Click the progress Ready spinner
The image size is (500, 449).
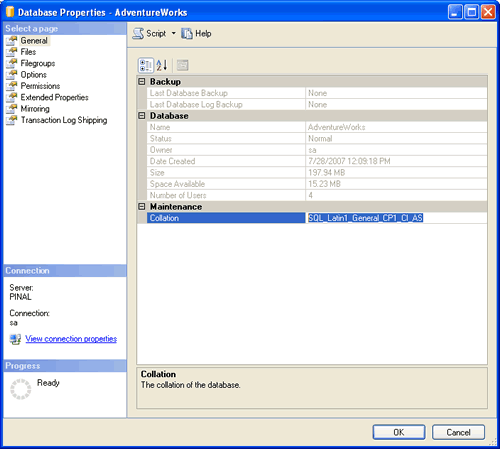[21, 389]
